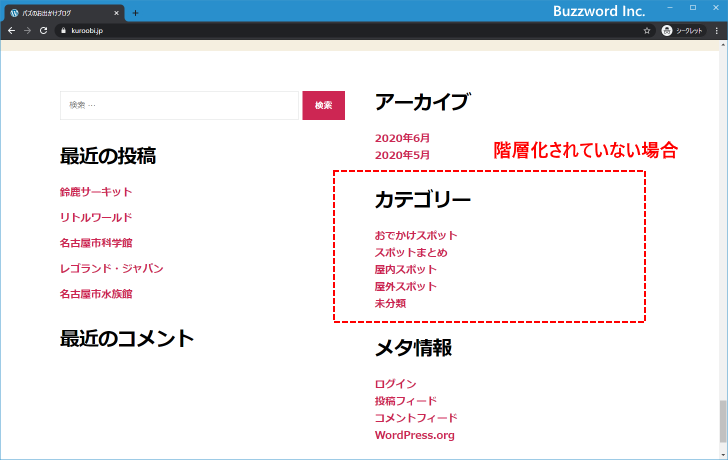The width and height of the screenshot is (728, 460).
Task: Bookmark this page with the star icon
Action: pos(647,31)
